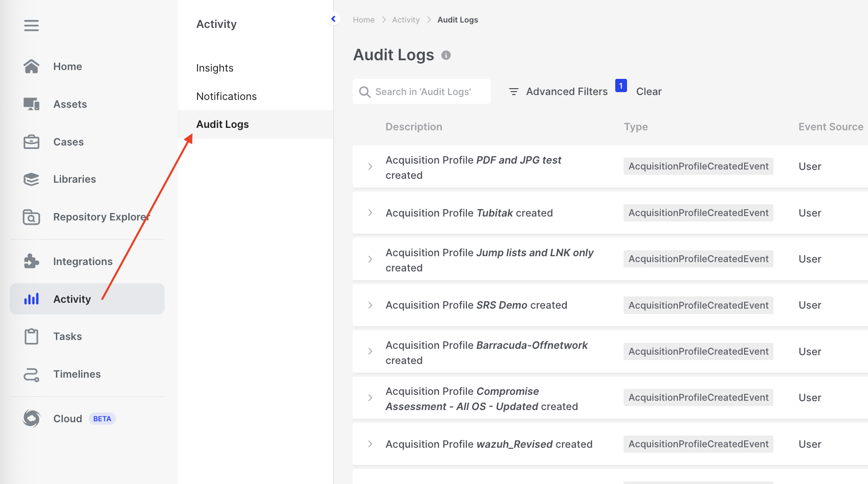Image resolution: width=868 pixels, height=484 pixels.
Task: Open Home via its house icon
Action: click(x=31, y=67)
